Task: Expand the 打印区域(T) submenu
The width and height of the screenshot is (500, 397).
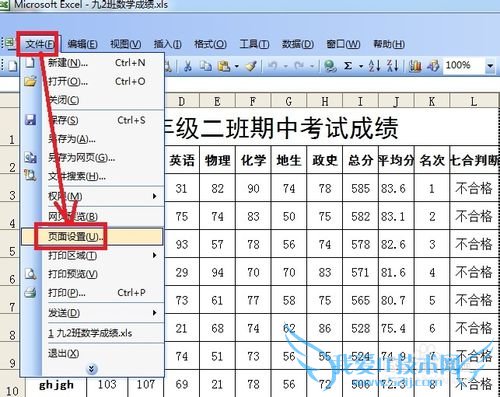Action: point(92,255)
